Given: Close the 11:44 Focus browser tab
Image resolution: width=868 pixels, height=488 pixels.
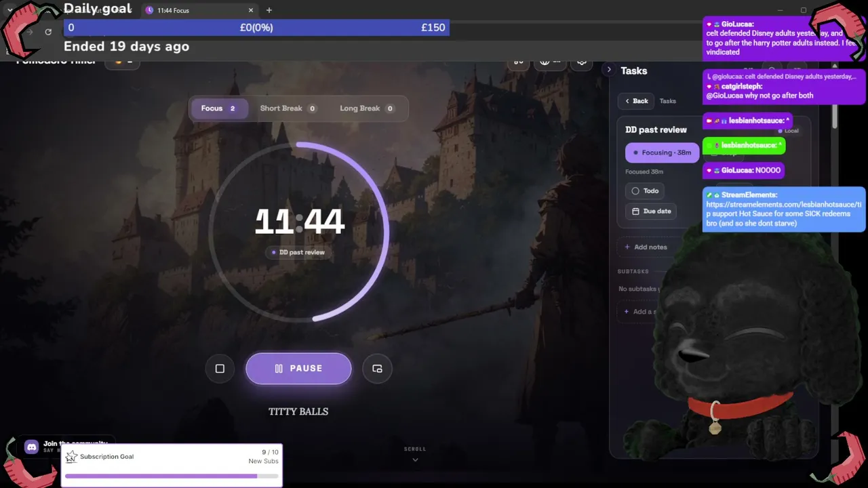Looking at the screenshot, I should click(251, 10).
